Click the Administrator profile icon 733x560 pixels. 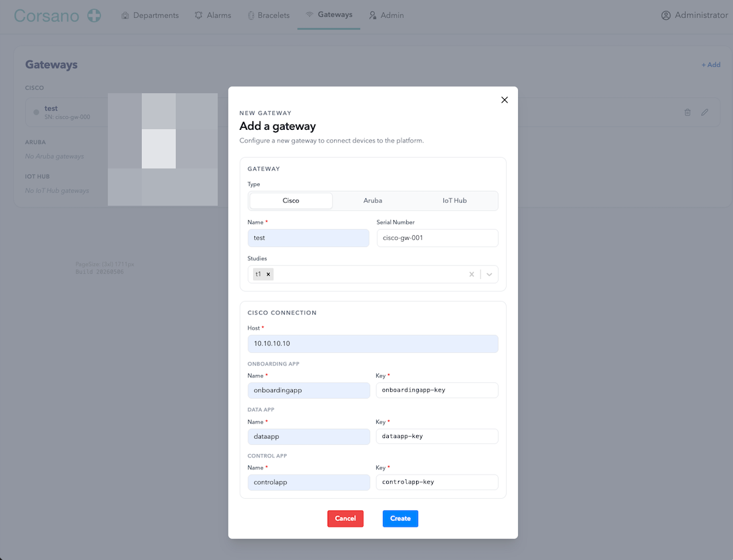click(x=666, y=15)
